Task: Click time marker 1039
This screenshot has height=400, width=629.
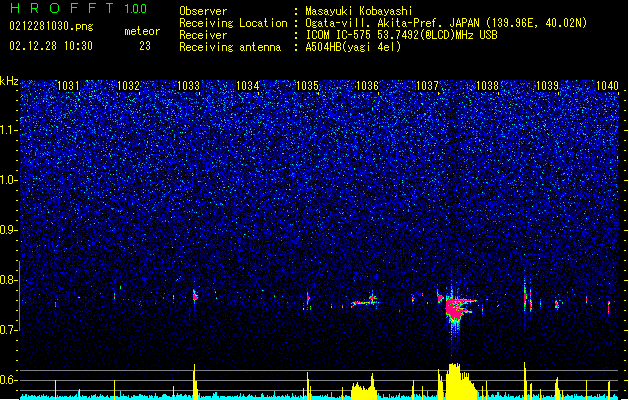Action: pos(547,85)
